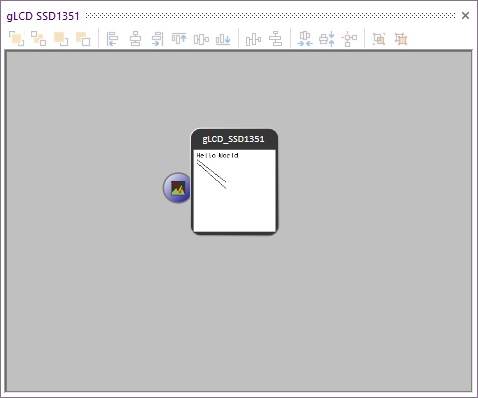Click the Group objects icon
Image resolution: width=478 pixels, height=398 pixels.
pyautogui.click(x=379, y=39)
